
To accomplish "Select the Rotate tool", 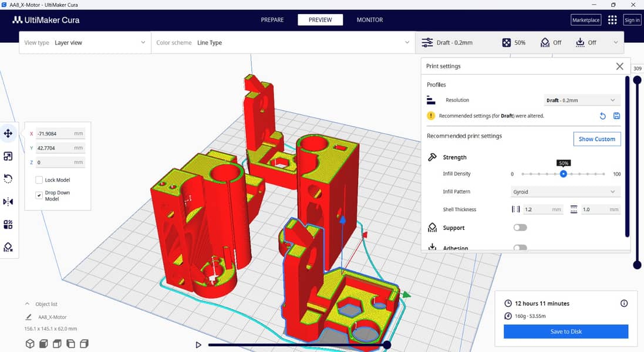I will 8,179.
